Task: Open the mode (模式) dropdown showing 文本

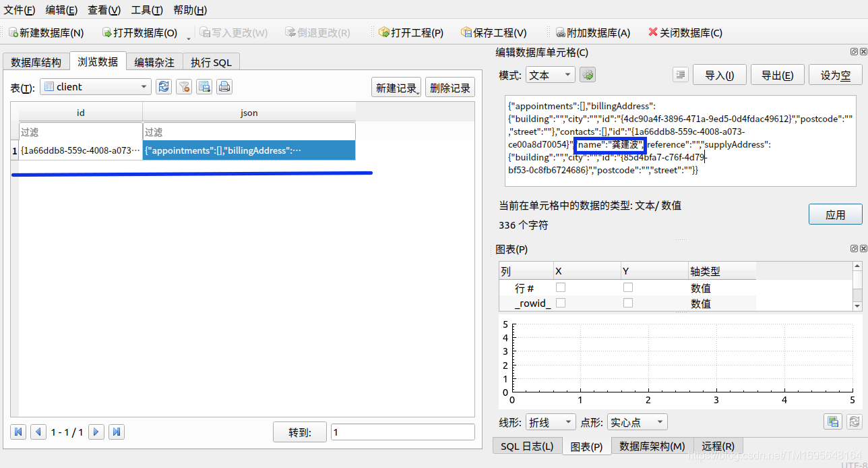Action: pyautogui.click(x=551, y=75)
